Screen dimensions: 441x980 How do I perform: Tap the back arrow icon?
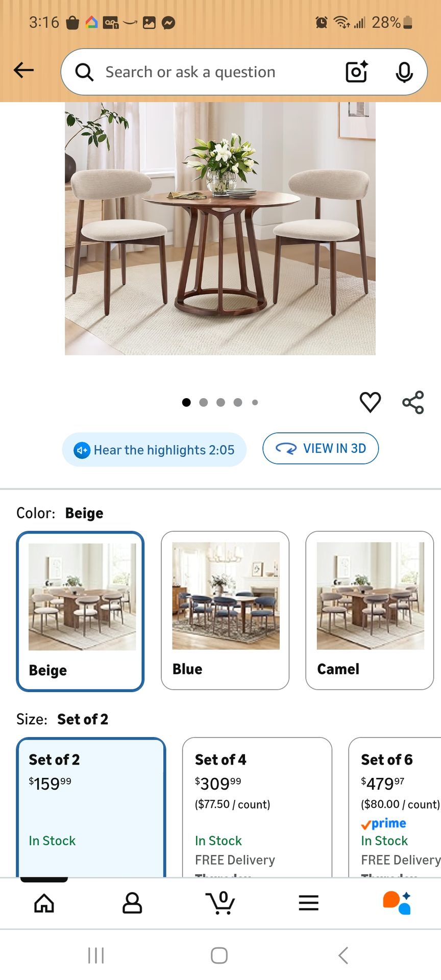click(23, 70)
